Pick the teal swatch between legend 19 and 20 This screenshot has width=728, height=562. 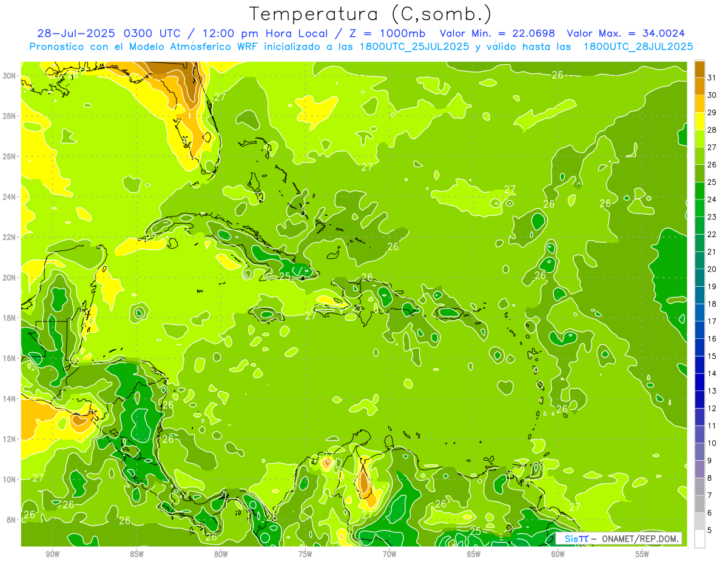tap(699, 278)
